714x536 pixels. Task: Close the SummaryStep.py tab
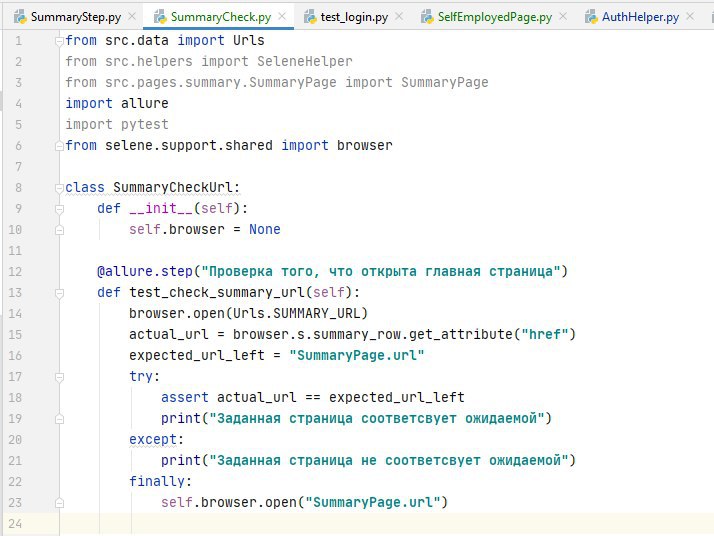click(x=132, y=17)
